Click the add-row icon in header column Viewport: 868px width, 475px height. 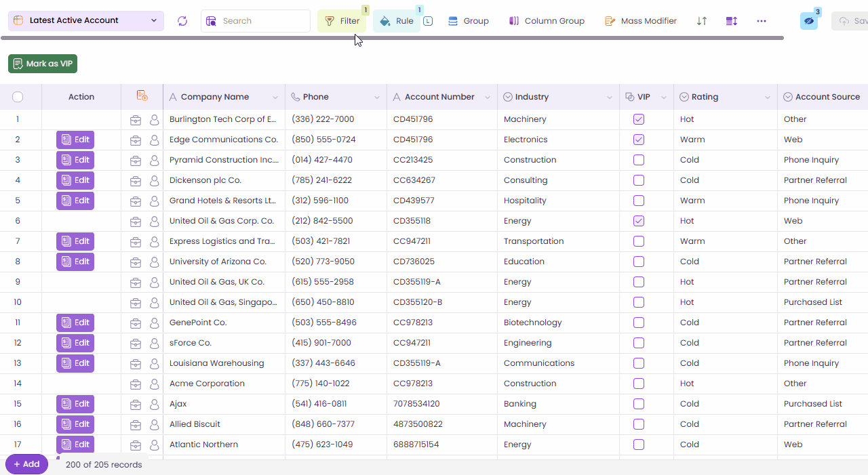(x=142, y=96)
